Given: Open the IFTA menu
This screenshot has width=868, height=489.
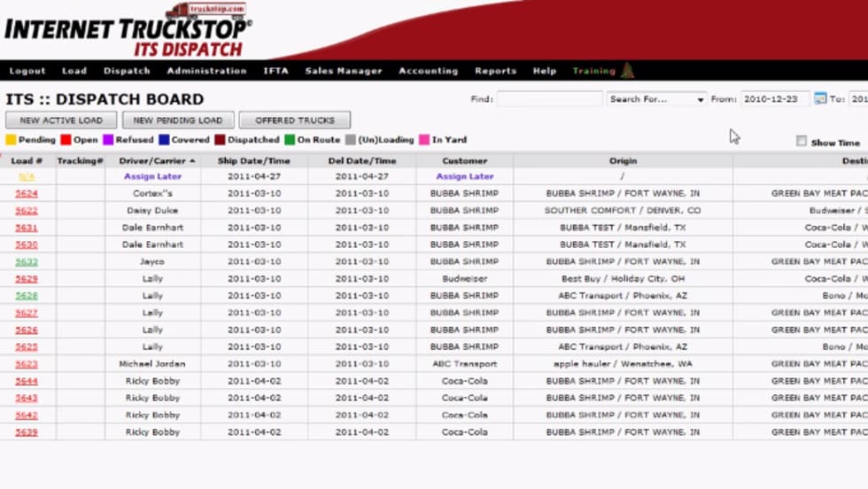Looking at the screenshot, I should point(275,71).
